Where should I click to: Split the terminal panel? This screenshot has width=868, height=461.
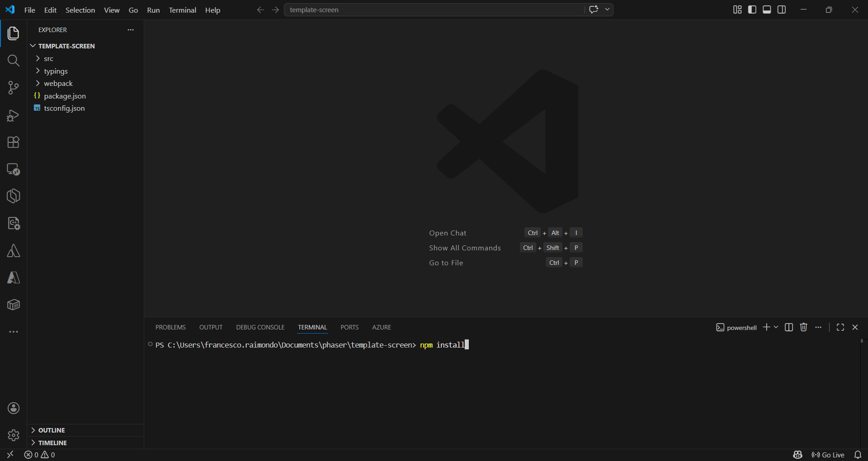pos(789,327)
